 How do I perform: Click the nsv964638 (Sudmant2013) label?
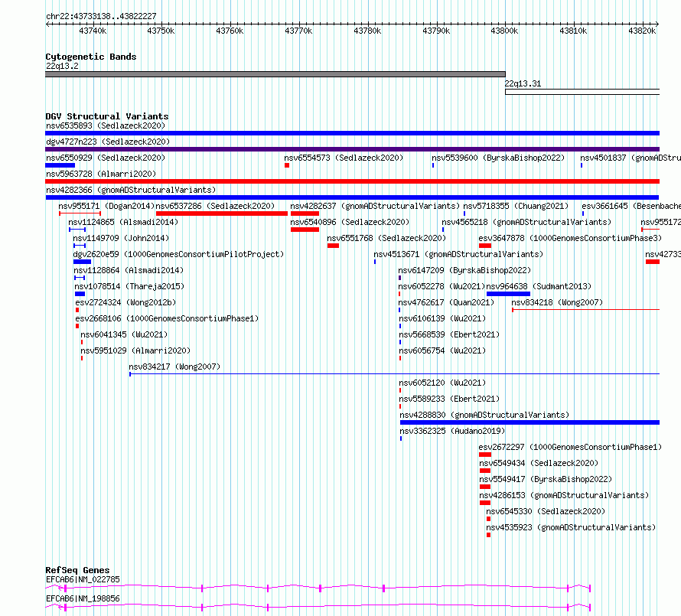(539, 287)
